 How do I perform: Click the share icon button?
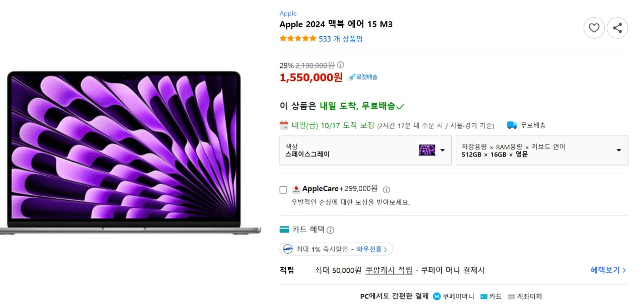[x=617, y=28]
